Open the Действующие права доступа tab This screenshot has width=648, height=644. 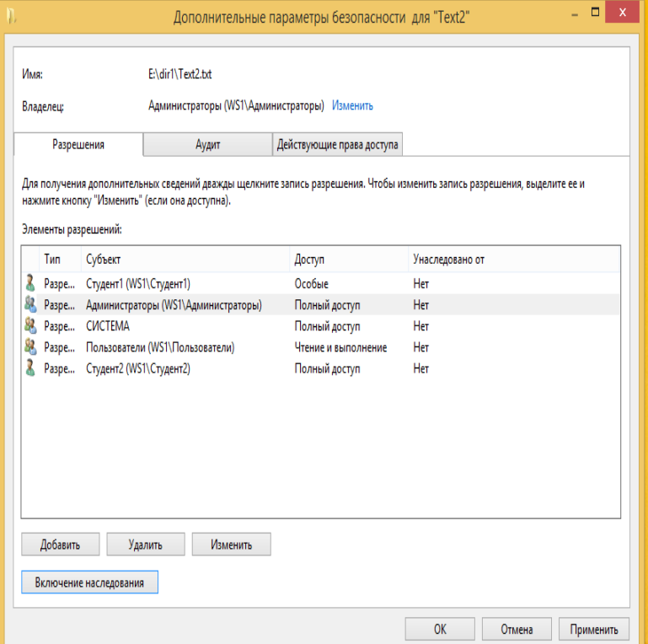[x=338, y=145]
